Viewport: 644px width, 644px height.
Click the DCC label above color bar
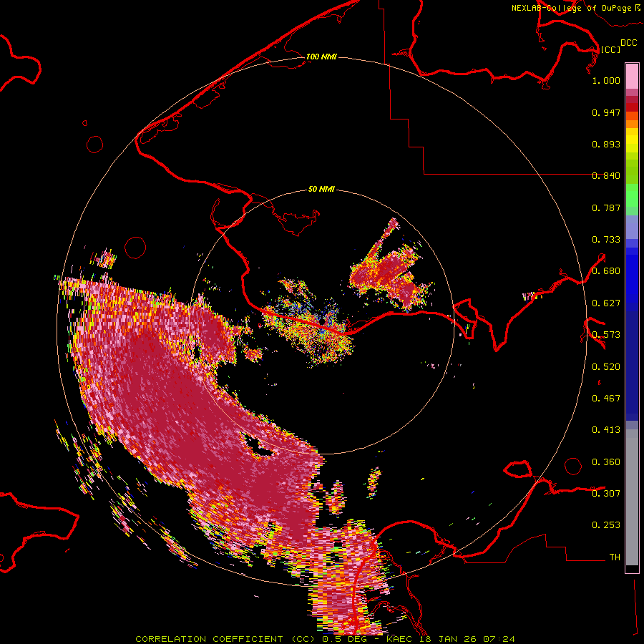point(628,43)
